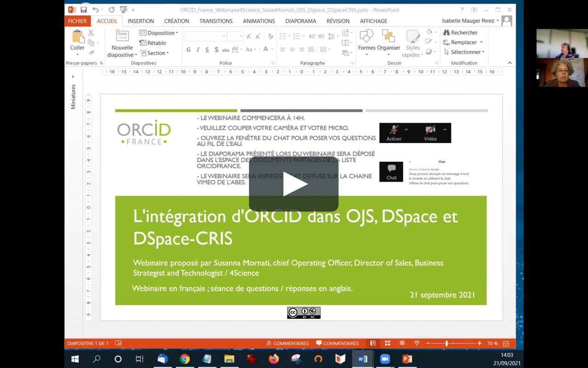Save the presentation with the floppy disk icon
Screen dimensions: 588x368
click(84, 10)
